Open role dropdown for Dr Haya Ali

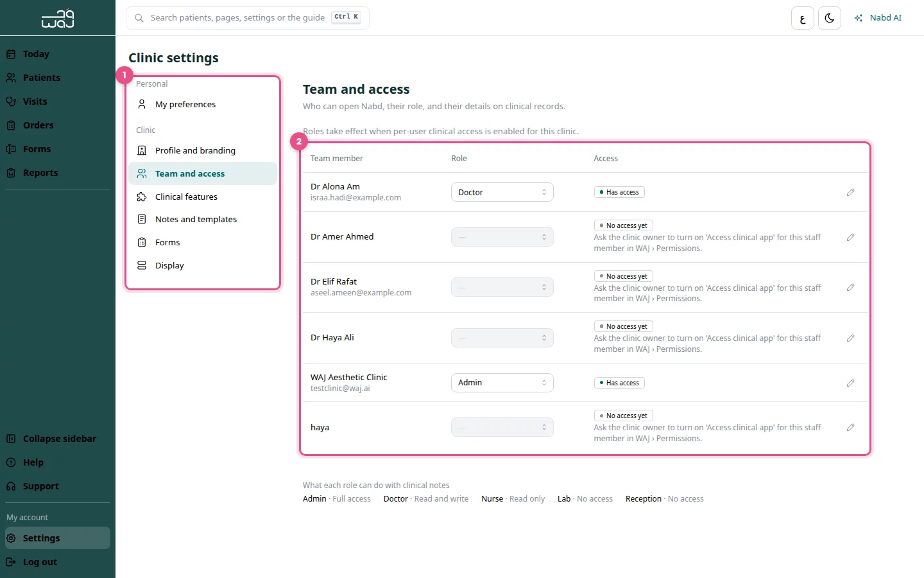502,338
